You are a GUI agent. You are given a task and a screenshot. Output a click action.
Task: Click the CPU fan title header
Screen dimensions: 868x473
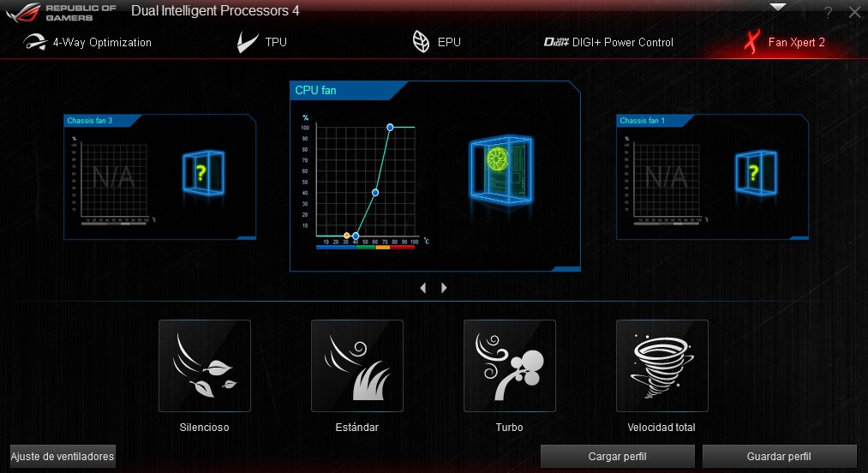click(x=315, y=90)
